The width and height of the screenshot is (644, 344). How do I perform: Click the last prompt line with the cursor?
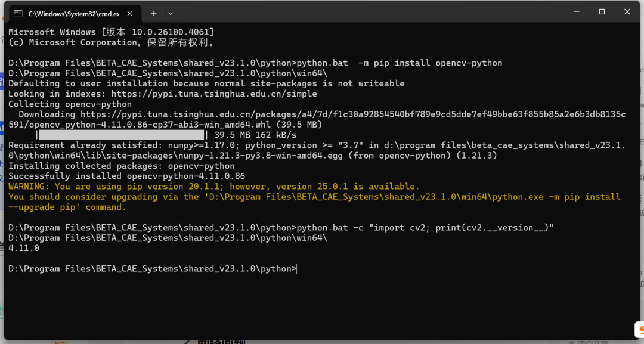click(153, 268)
